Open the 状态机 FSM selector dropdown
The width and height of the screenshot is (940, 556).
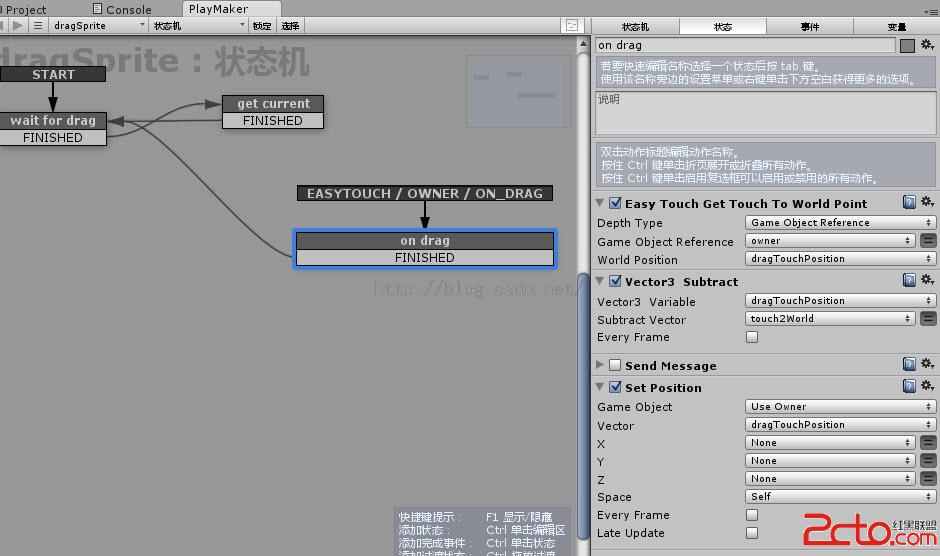(198, 25)
